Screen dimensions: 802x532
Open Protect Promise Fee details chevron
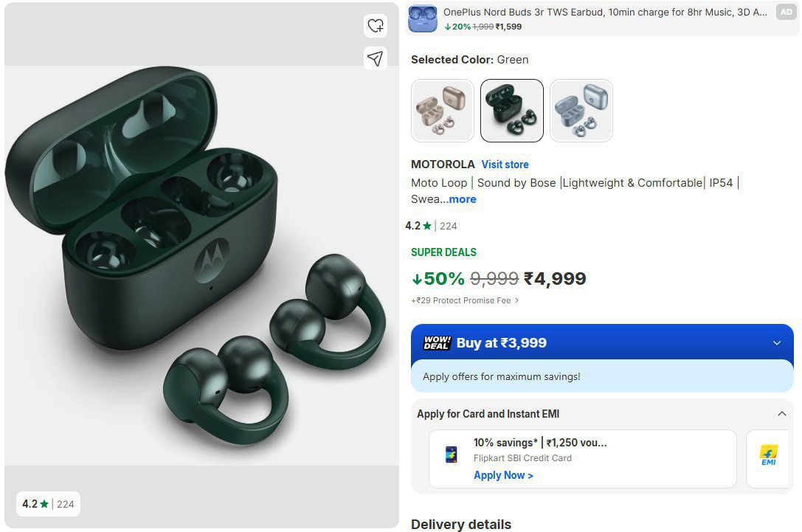516,300
